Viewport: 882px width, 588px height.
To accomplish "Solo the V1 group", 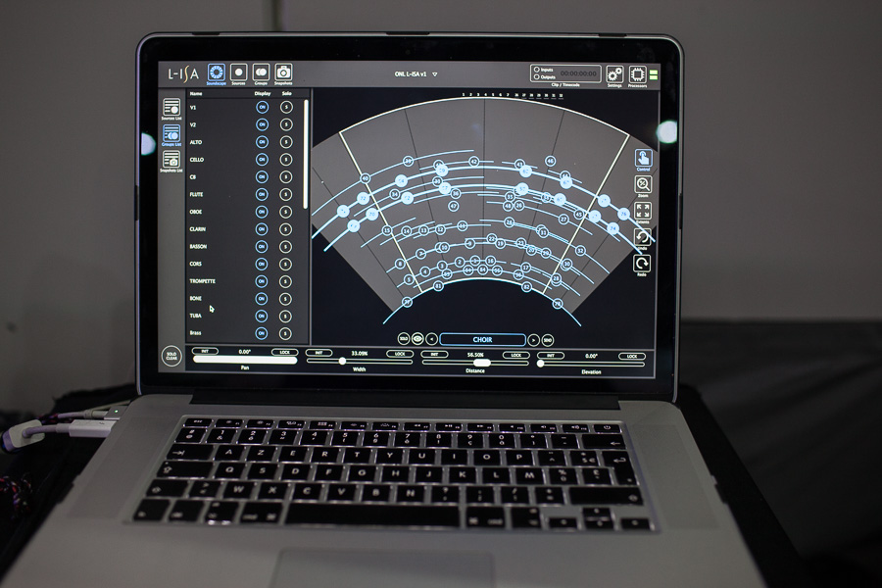I will pos(286,107).
